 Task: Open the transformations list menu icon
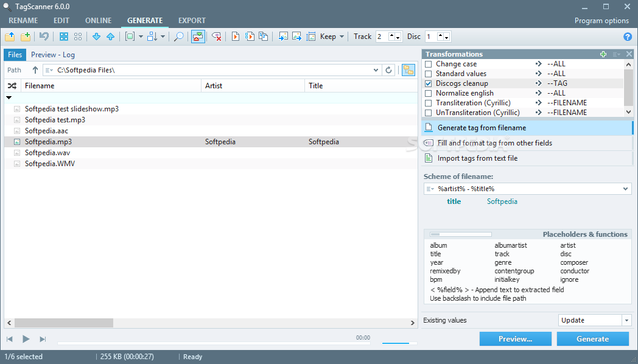(x=617, y=54)
